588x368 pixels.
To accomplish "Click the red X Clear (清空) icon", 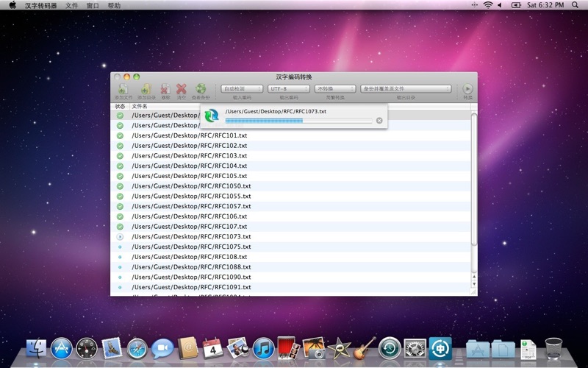I will tap(182, 89).
